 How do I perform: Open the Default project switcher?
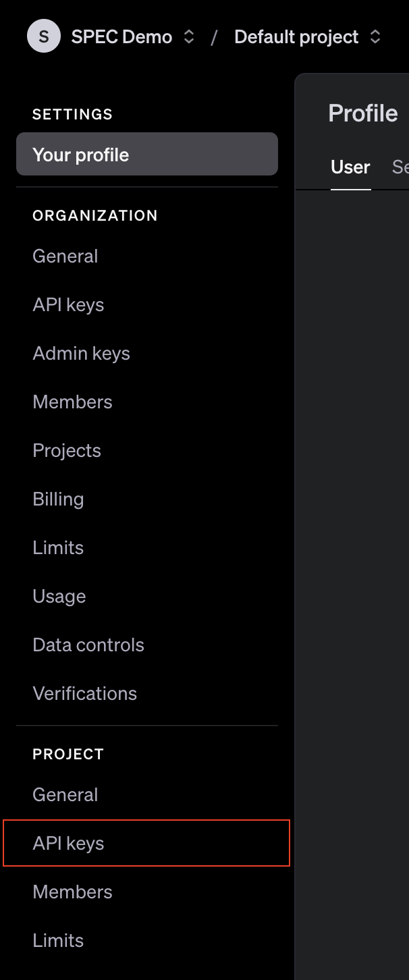point(297,36)
